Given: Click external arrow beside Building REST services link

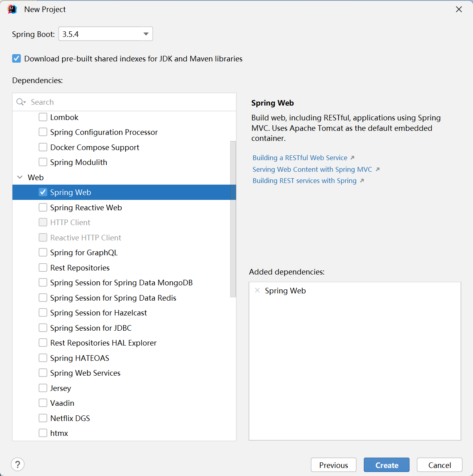Looking at the screenshot, I should pos(362,181).
